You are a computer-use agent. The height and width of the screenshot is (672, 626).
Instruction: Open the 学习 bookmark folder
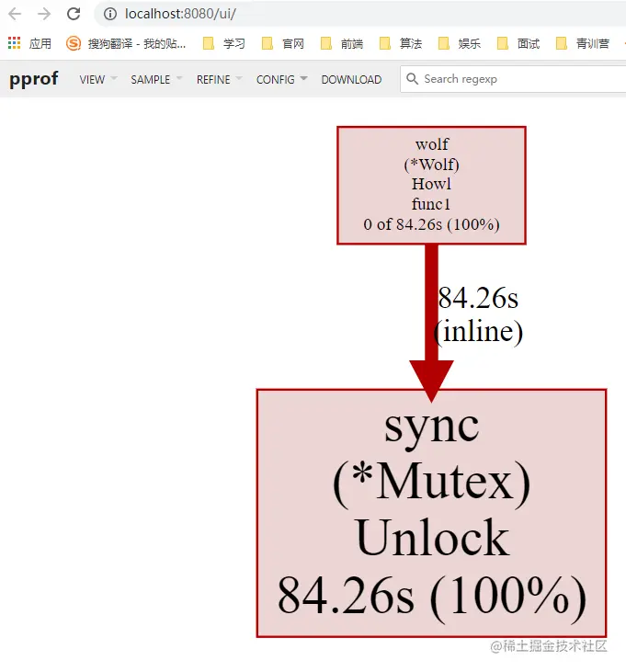tap(223, 43)
